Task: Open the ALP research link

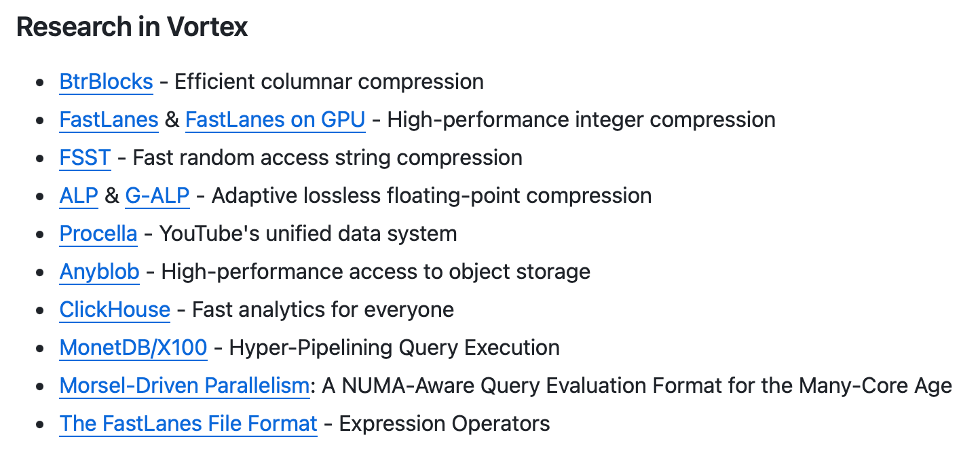Action: [79, 196]
